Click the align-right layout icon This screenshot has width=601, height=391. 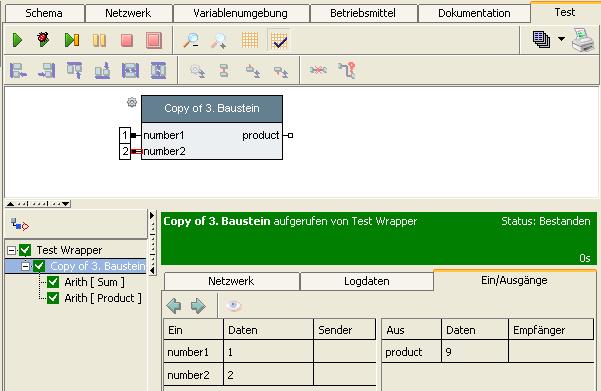click(47, 71)
